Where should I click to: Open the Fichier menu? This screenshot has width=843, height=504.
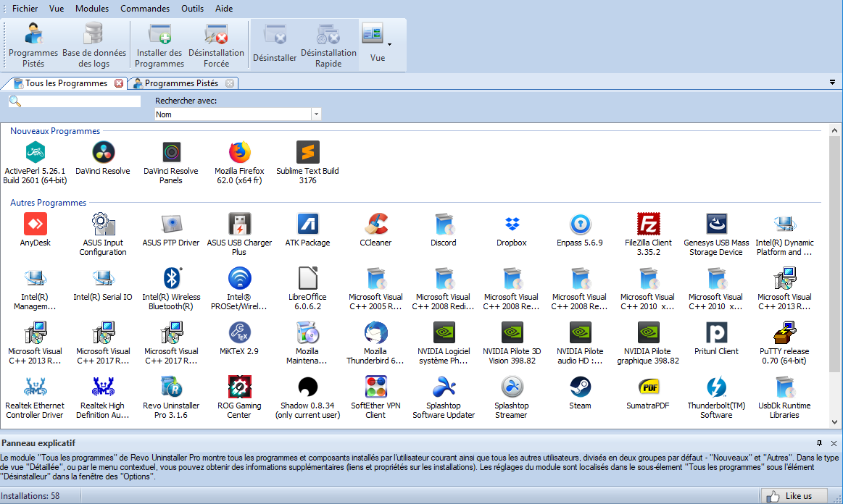pyautogui.click(x=25, y=9)
